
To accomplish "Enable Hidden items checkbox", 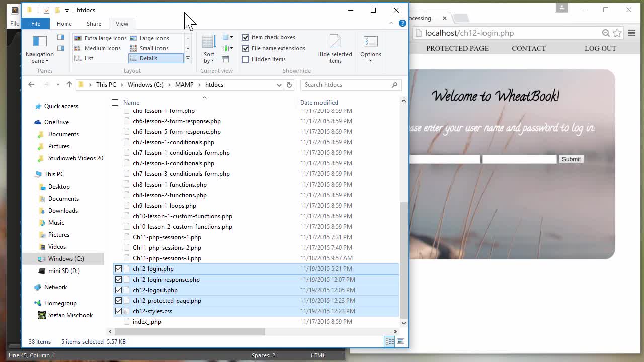I will pyautogui.click(x=246, y=59).
